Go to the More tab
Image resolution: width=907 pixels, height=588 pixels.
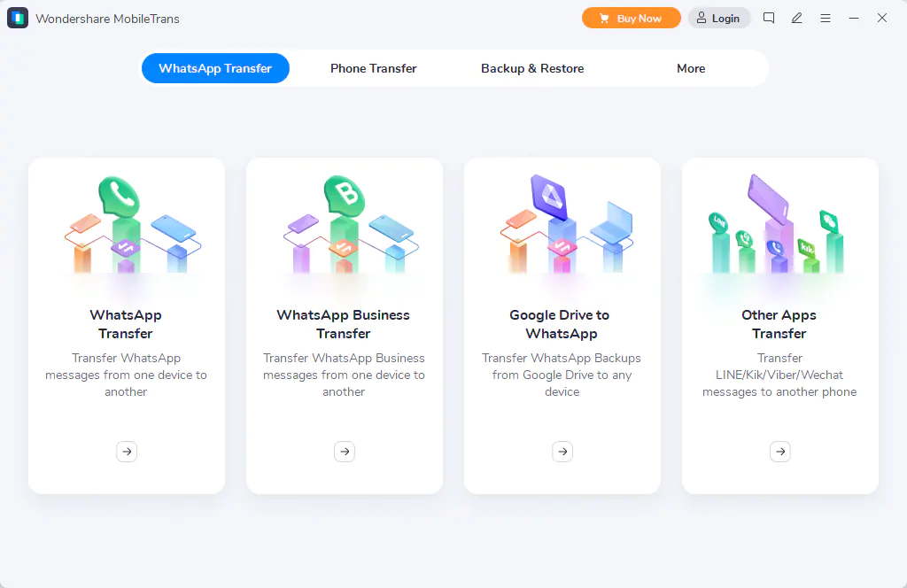(x=691, y=68)
